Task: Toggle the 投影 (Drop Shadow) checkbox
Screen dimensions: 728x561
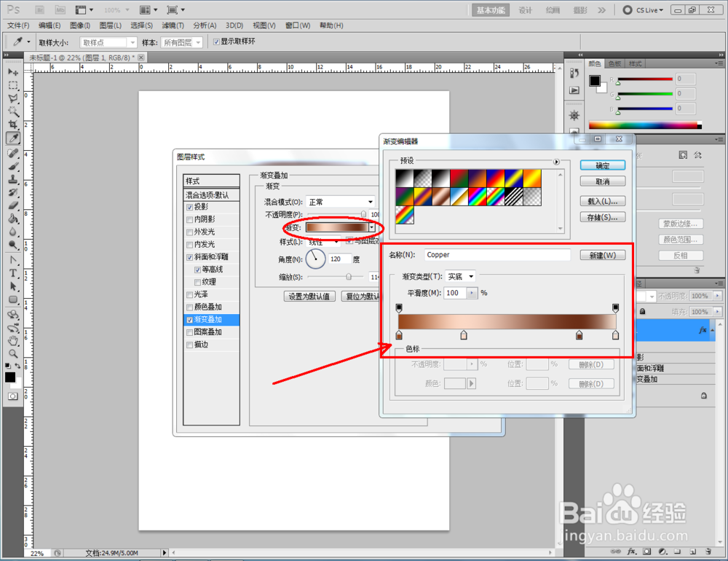Action: [x=189, y=208]
